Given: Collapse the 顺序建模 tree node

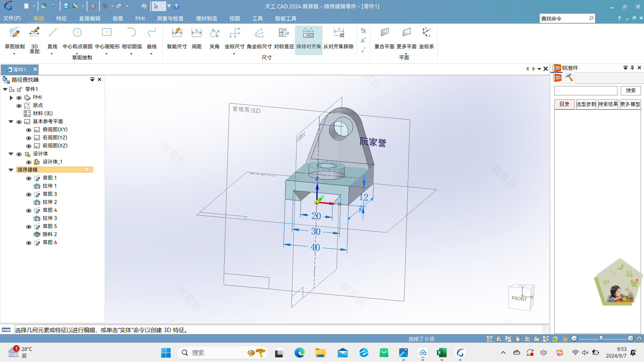Looking at the screenshot, I should (x=11, y=170).
